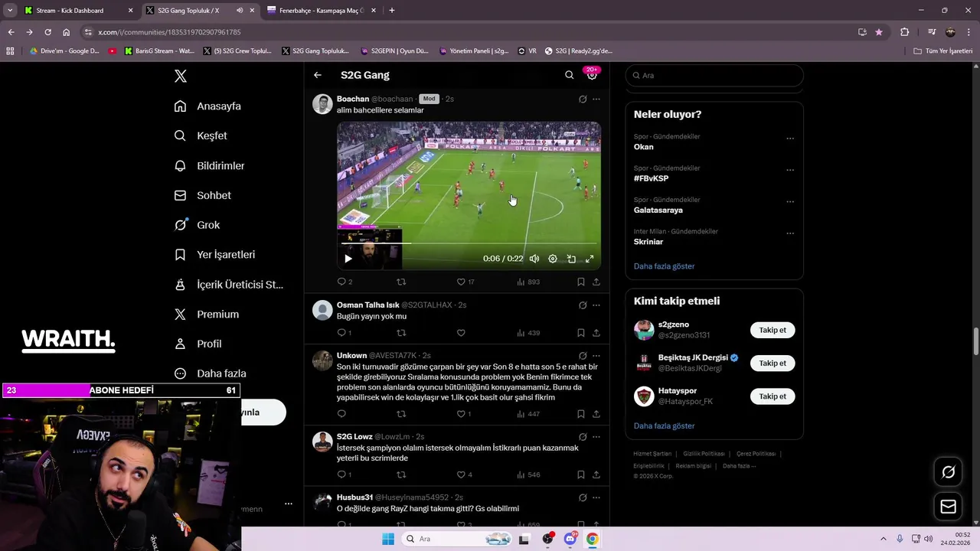Ask Grok about Husbus31's post
This screenshot has width=980, height=551.
(583, 497)
